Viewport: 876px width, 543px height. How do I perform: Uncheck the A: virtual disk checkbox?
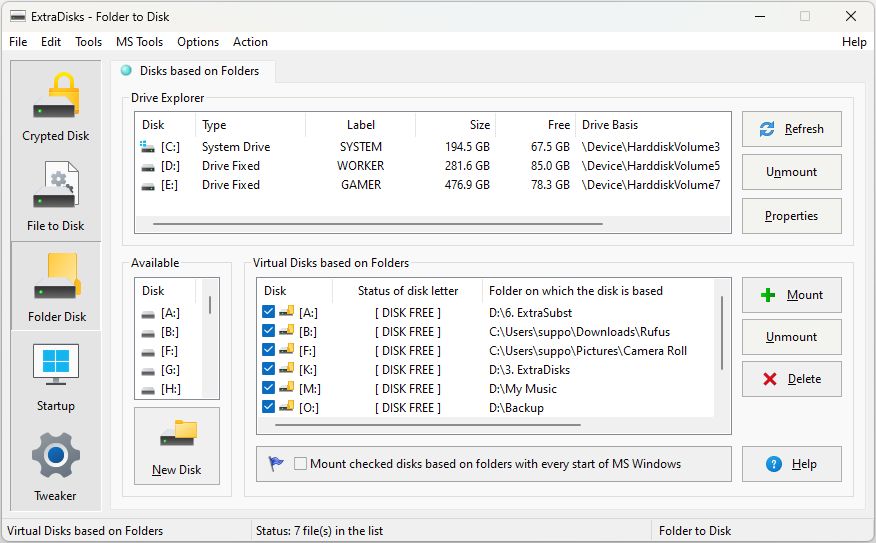point(268,313)
